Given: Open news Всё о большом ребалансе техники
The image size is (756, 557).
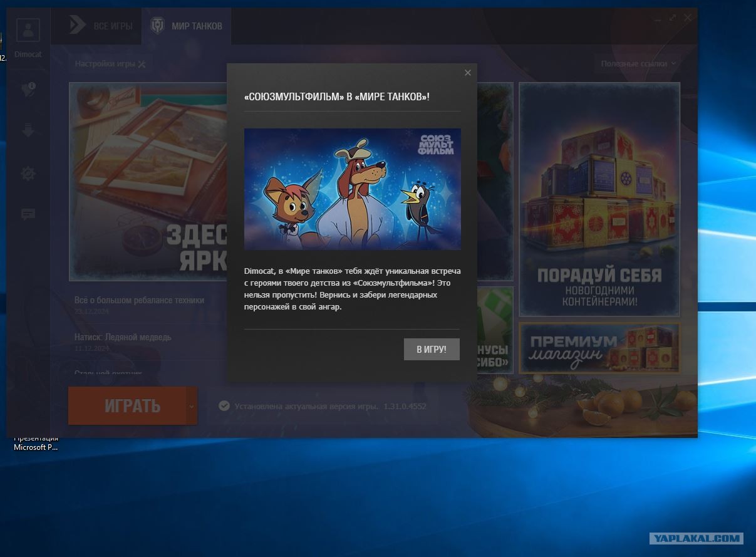Looking at the screenshot, I should coord(139,300).
